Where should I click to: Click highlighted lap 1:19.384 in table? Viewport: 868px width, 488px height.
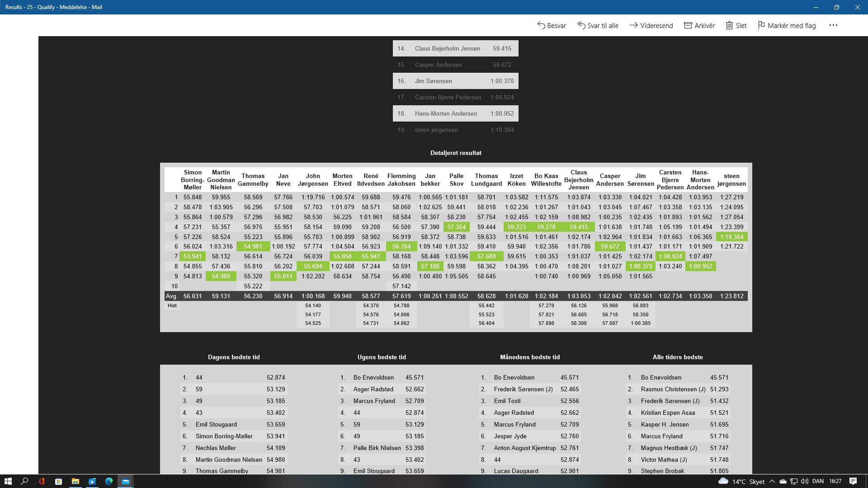click(731, 237)
